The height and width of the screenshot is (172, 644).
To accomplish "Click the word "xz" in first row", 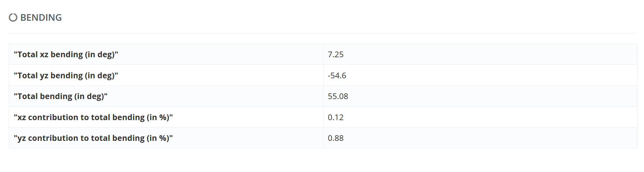I will (44, 55).
